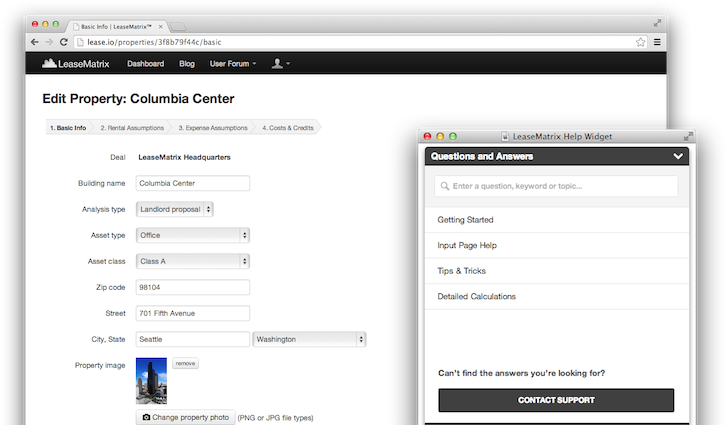Image resolution: width=727 pixels, height=425 pixels.
Task: Open the Chrome hamburger menu
Action: pos(657,42)
